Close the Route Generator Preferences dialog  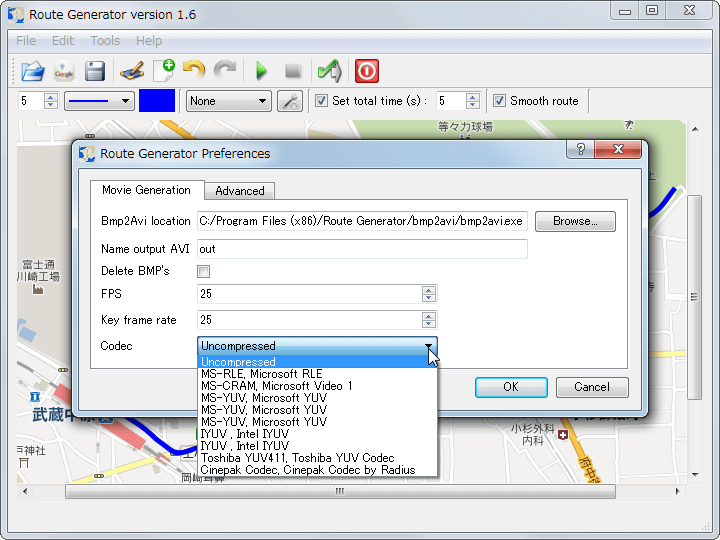click(618, 149)
